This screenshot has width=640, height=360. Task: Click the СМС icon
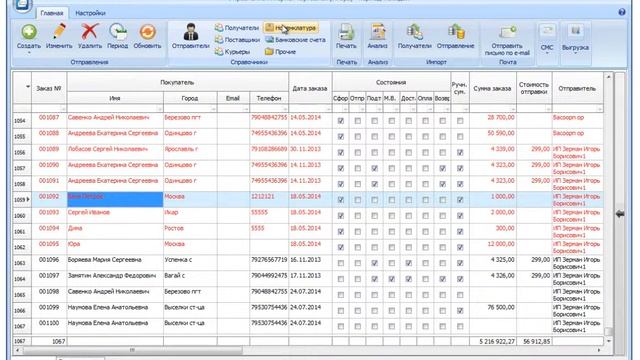click(x=547, y=32)
